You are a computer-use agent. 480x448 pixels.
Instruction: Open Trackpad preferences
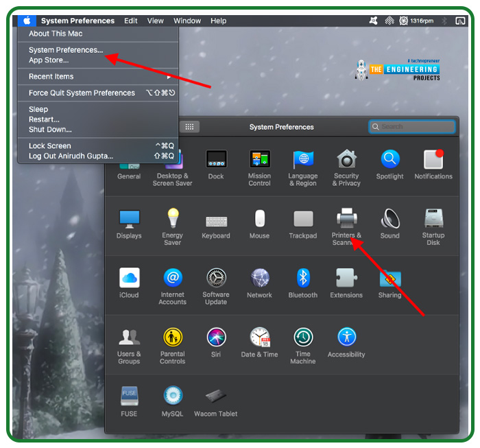[303, 224]
